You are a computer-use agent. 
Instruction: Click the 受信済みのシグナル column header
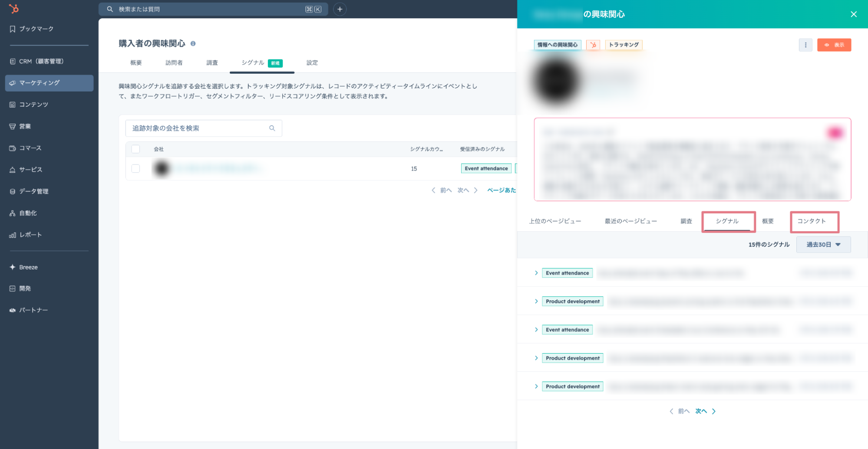(x=482, y=149)
